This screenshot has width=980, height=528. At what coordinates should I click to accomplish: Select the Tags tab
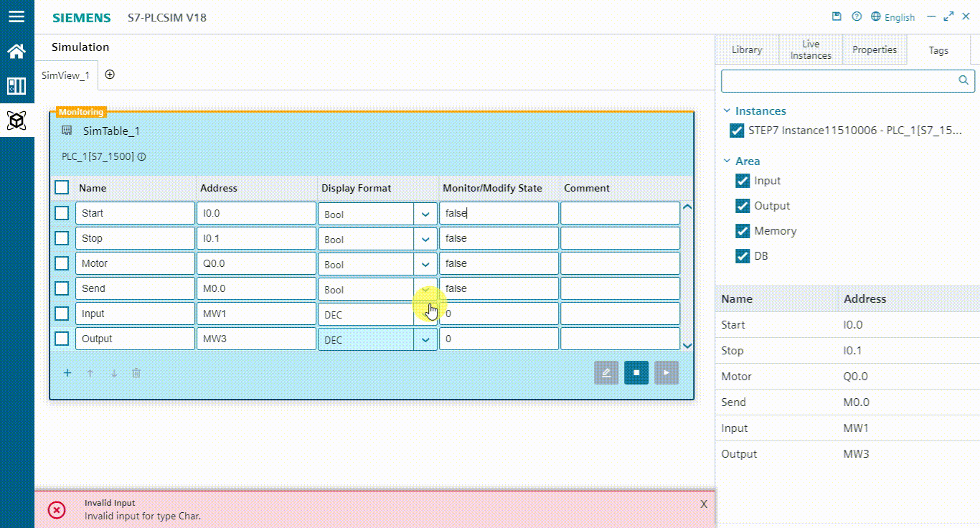[938, 50]
